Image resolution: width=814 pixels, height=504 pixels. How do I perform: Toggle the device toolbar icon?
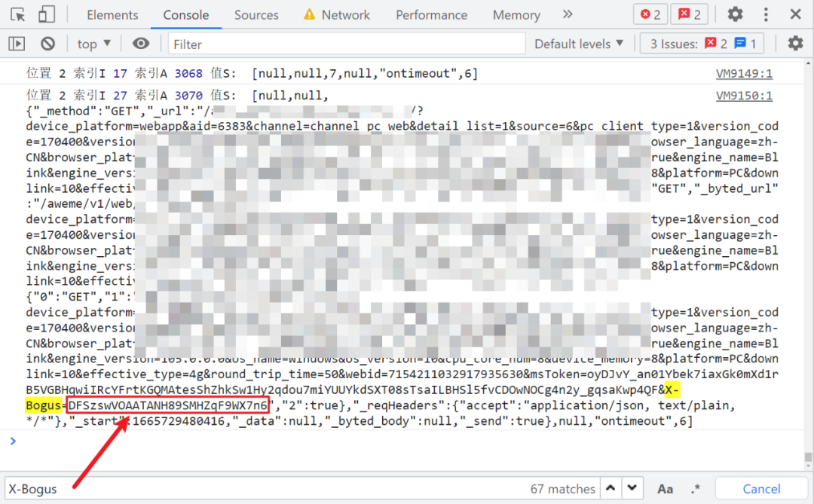click(x=46, y=14)
